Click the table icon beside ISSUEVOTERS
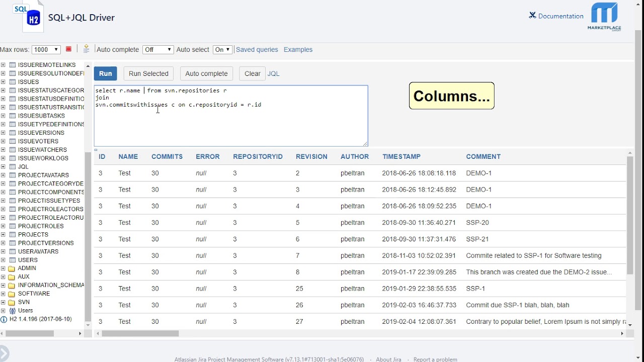Screen dimensions: 644x362 click(13, 141)
